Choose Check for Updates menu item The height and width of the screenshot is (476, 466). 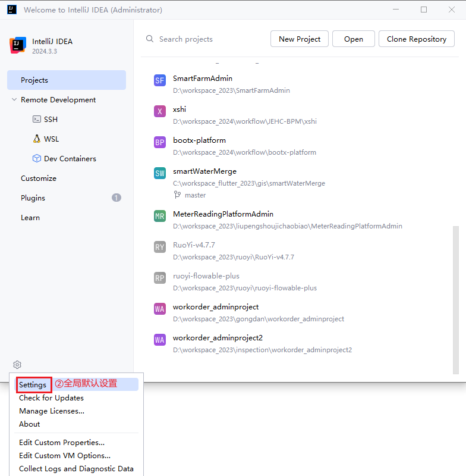point(51,397)
